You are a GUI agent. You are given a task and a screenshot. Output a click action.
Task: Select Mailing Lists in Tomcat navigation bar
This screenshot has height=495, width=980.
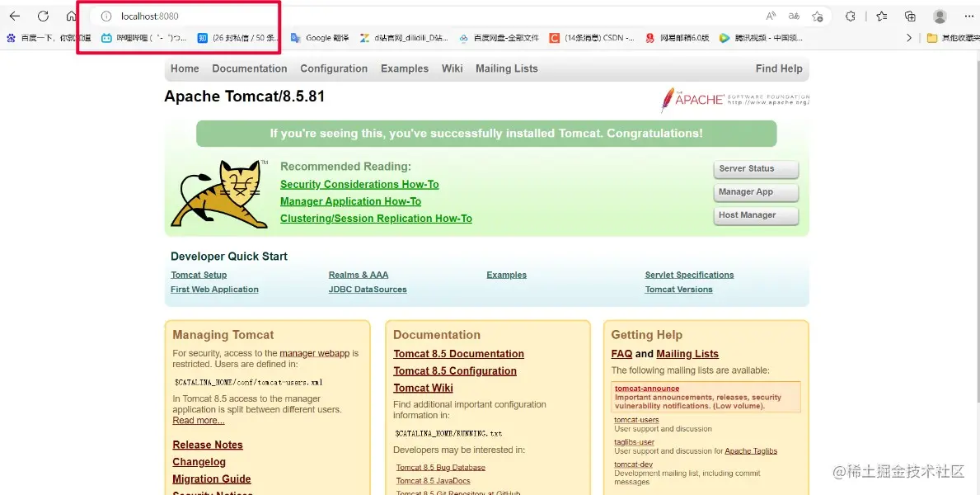point(506,68)
